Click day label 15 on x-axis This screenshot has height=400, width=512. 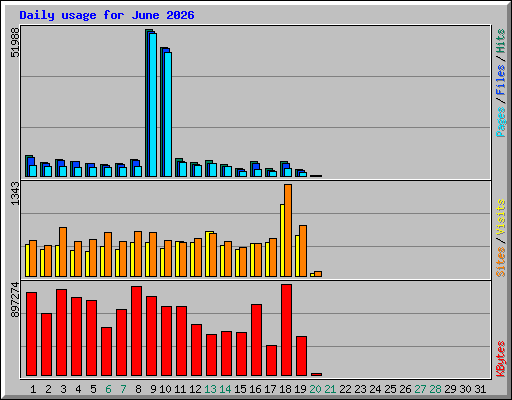tap(240, 389)
